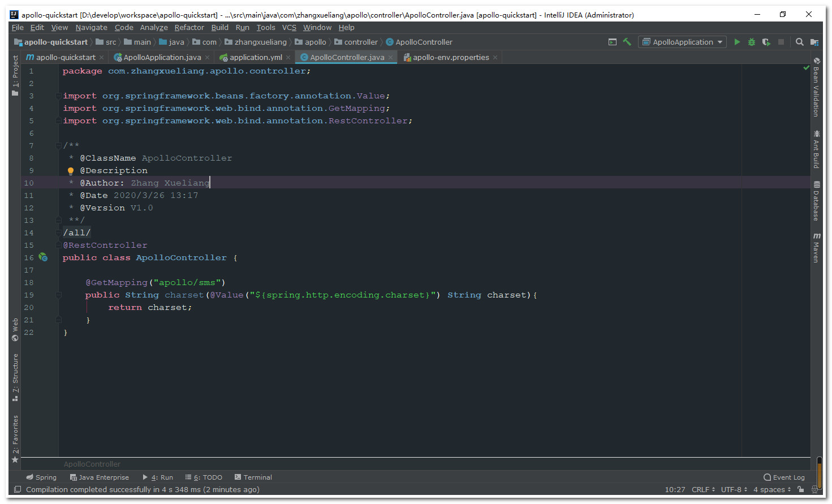Open the Run tool window button

click(x=158, y=477)
